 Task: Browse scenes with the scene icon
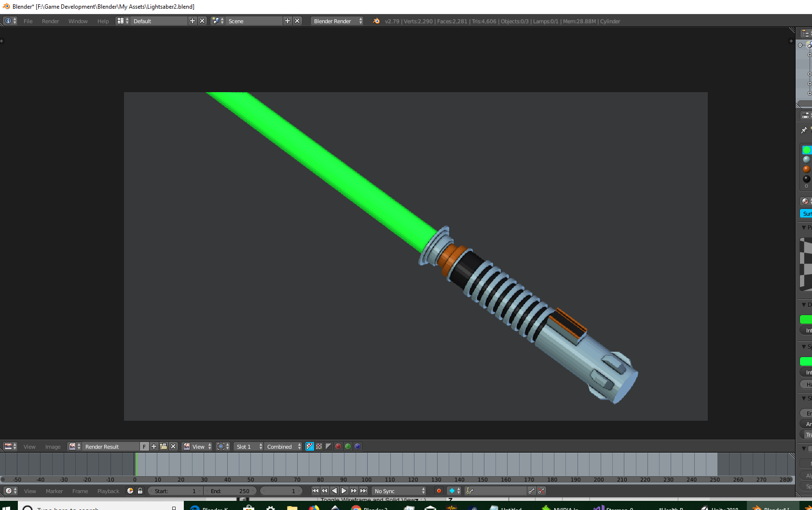tap(218, 21)
